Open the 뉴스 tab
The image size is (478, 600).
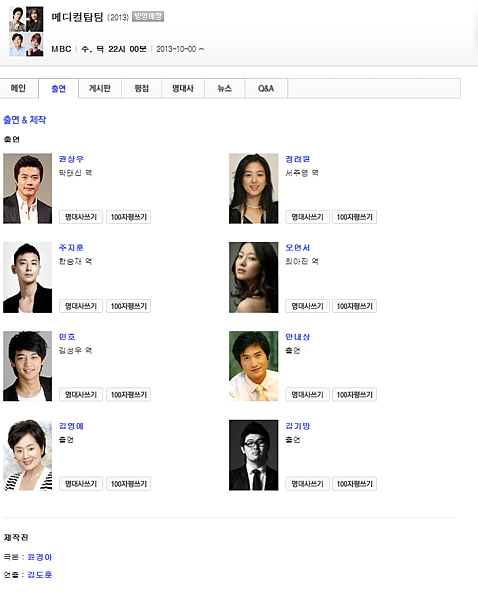tap(225, 88)
